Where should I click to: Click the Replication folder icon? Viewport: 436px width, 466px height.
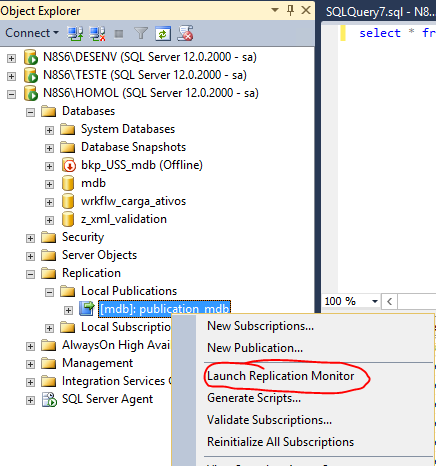pyautogui.click(x=49, y=273)
